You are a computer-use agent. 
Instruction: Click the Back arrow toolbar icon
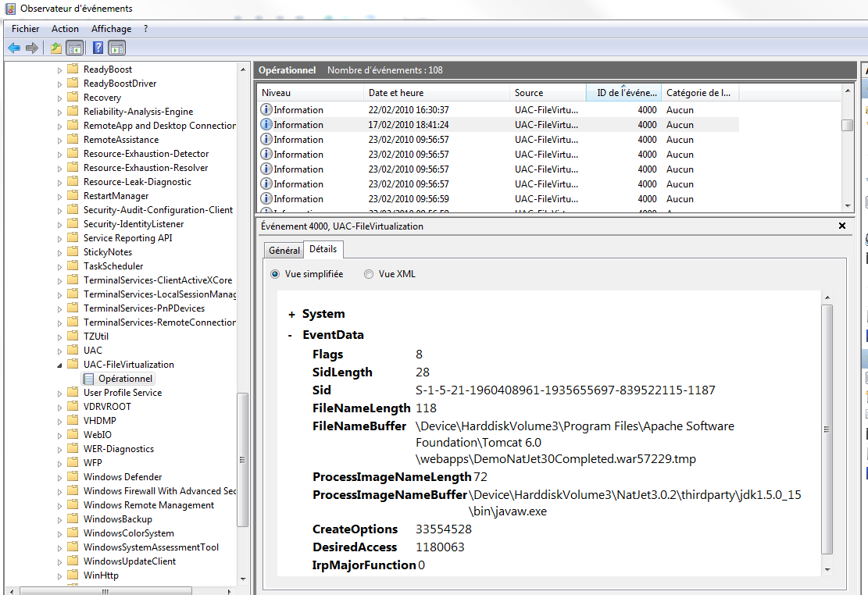tap(14, 48)
